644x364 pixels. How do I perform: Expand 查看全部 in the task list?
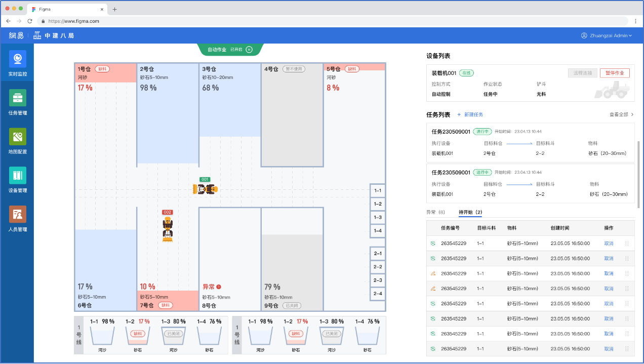pyautogui.click(x=621, y=114)
